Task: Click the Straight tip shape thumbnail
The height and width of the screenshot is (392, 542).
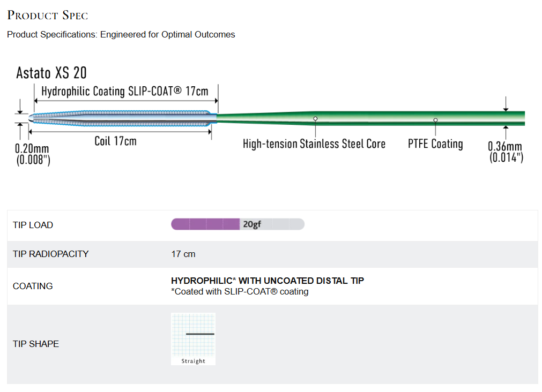Action: (x=193, y=339)
